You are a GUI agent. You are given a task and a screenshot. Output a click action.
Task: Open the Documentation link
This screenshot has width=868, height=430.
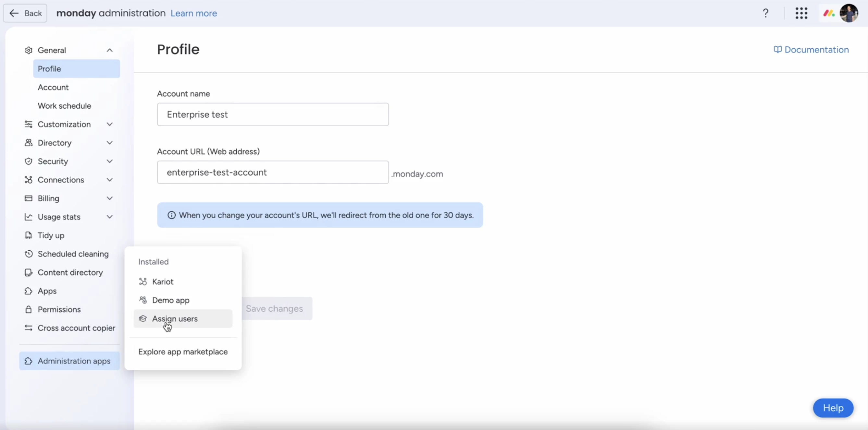click(811, 50)
